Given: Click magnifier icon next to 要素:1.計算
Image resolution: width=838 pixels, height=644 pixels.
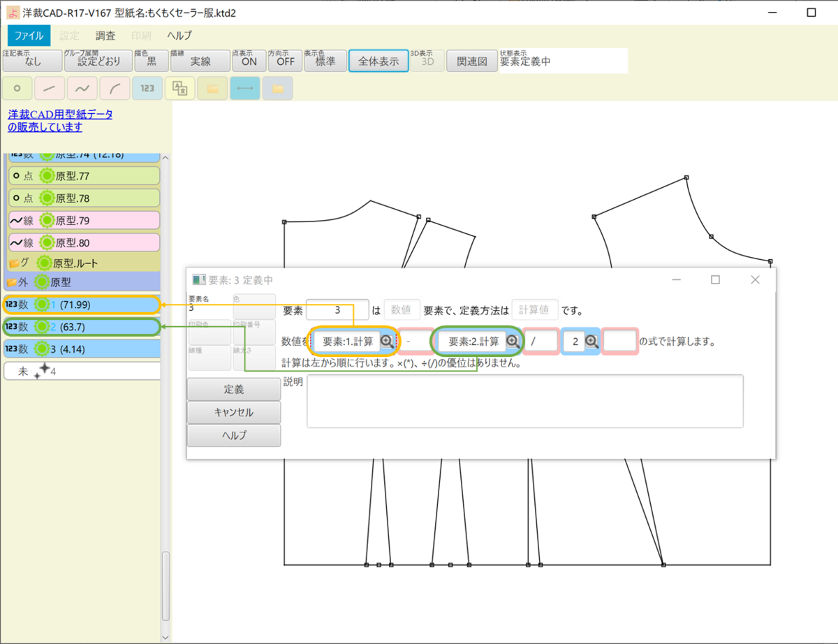Looking at the screenshot, I should click(386, 341).
